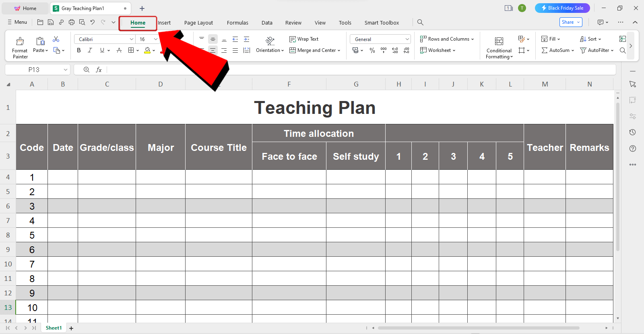Open the Data ribbon tab
644x334 pixels.
pyautogui.click(x=267, y=23)
